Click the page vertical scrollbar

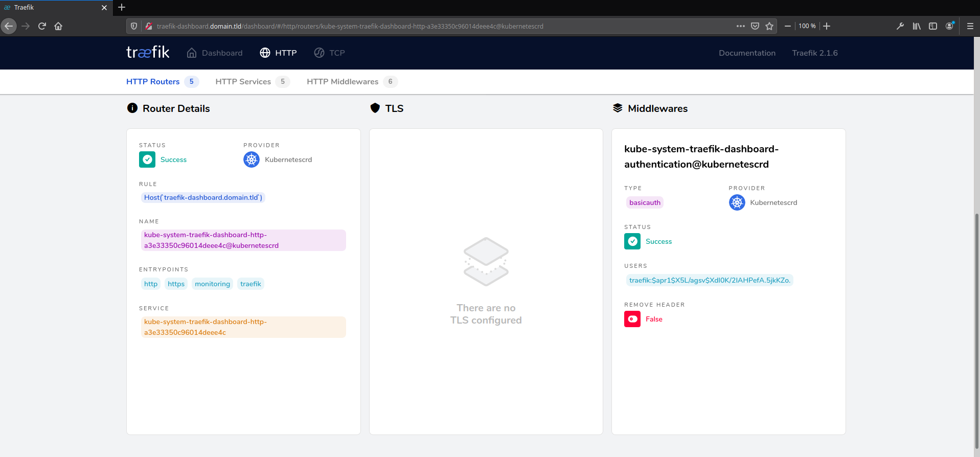point(977,332)
